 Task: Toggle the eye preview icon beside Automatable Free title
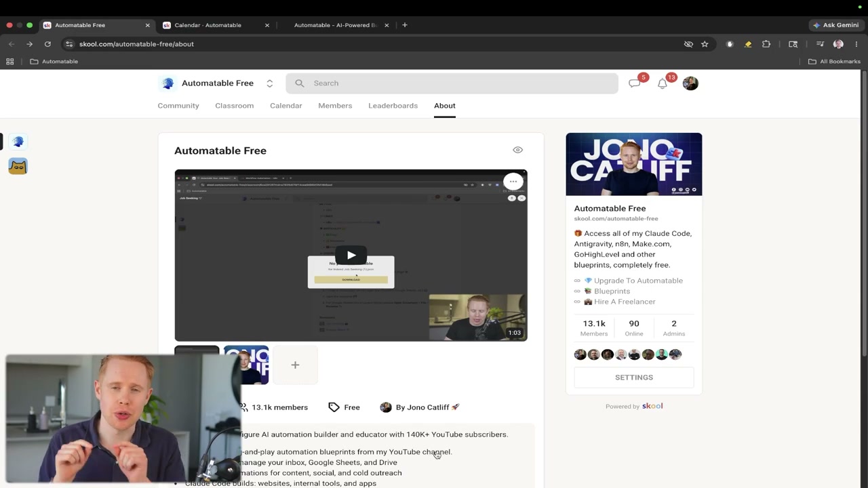(x=518, y=150)
